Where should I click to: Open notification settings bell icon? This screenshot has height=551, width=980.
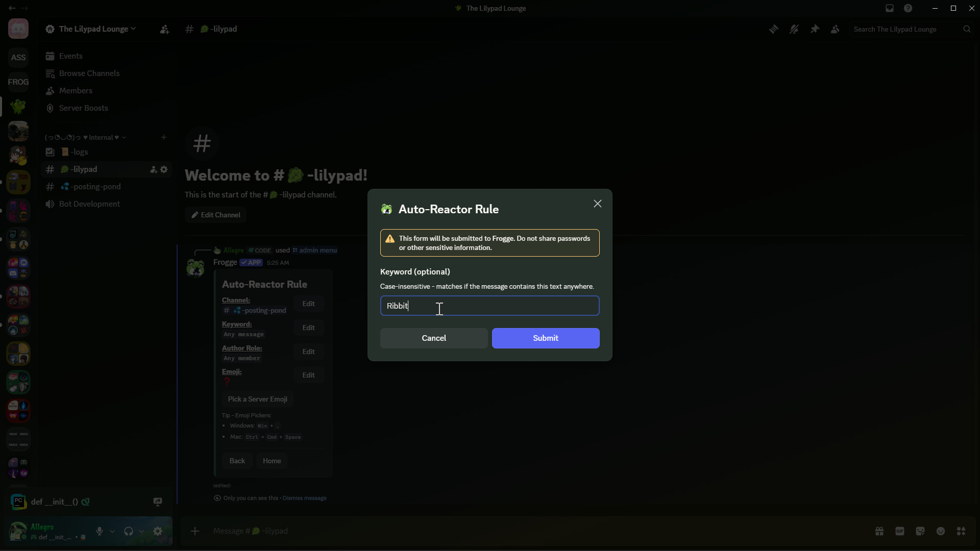(x=794, y=29)
